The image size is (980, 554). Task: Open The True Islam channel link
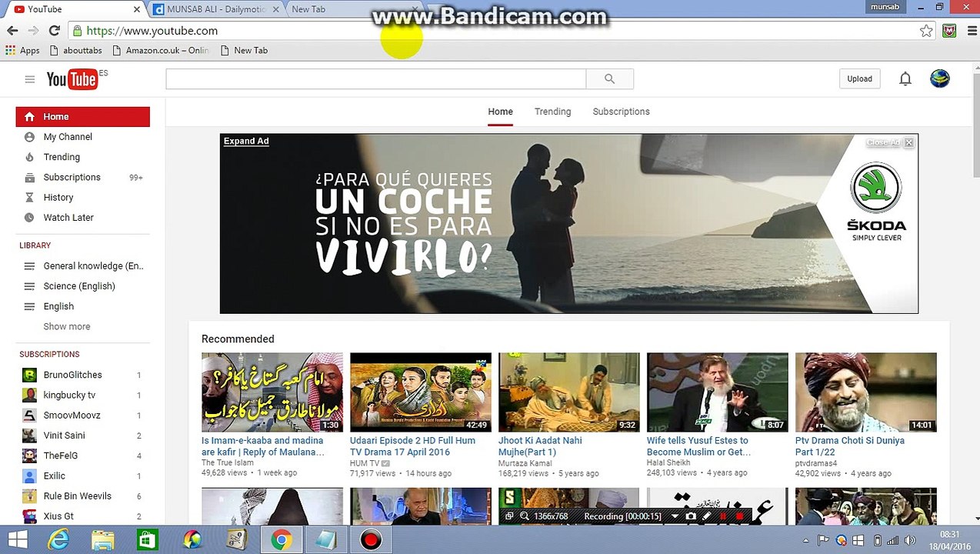coord(228,463)
